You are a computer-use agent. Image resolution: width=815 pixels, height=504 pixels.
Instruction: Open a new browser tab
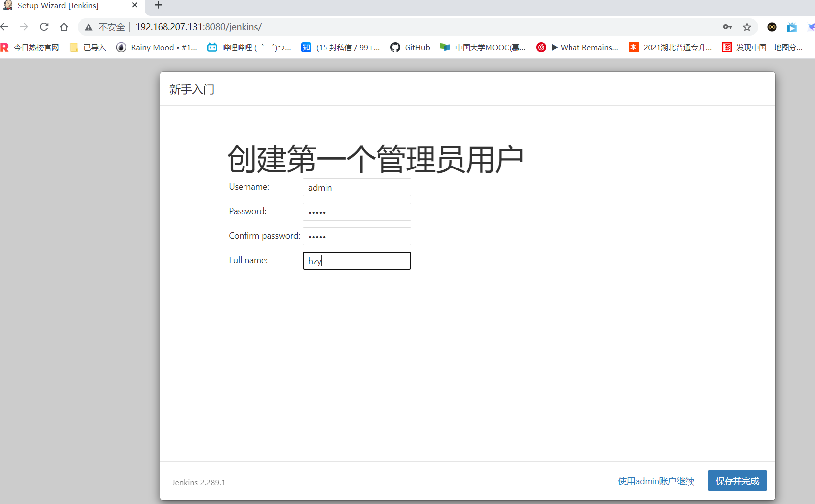tap(158, 5)
